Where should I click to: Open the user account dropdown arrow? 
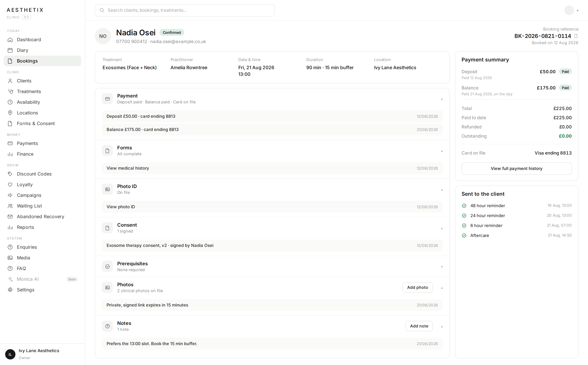coord(578,11)
